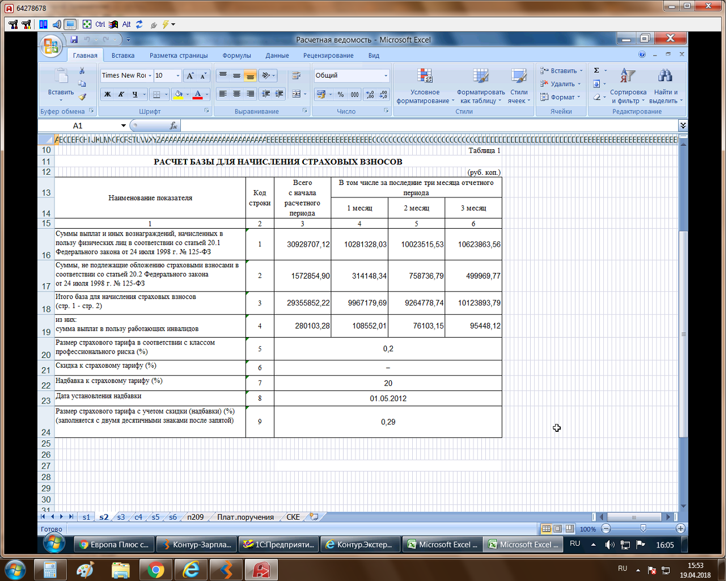Open Стили ячеек dropdown
Screen dimensions: 728x581
519,85
